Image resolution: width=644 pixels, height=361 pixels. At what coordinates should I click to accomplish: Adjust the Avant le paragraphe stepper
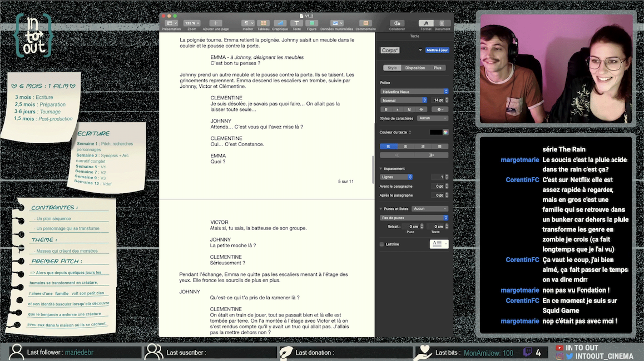tap(447, 186)
